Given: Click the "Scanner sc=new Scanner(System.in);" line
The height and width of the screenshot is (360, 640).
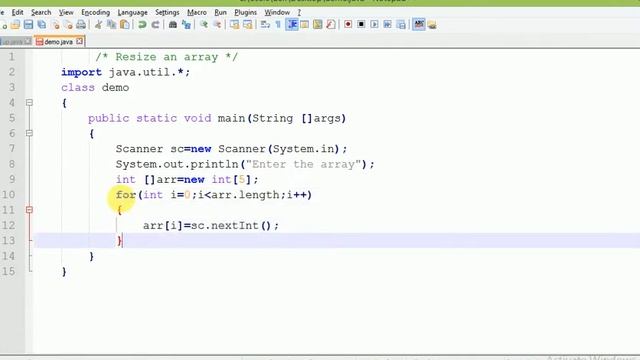Looking at the screenshot, I should pos(231,149).
